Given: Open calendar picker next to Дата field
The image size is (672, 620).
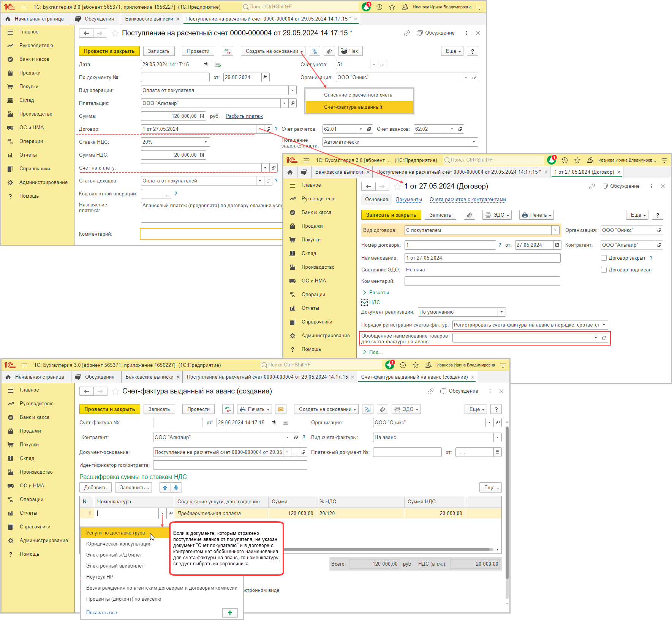Looking at the screenshot, I should (206, 65).
